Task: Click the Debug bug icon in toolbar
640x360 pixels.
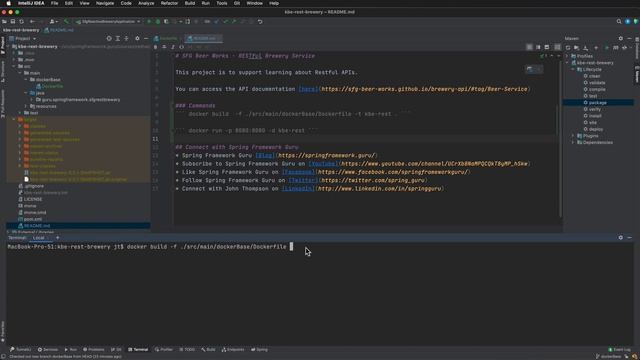Action: (158, 21)
